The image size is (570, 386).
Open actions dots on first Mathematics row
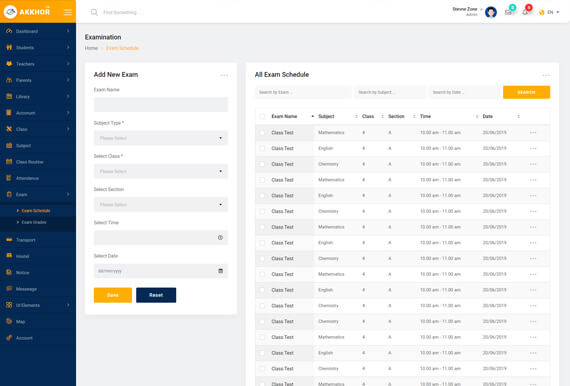533,133
